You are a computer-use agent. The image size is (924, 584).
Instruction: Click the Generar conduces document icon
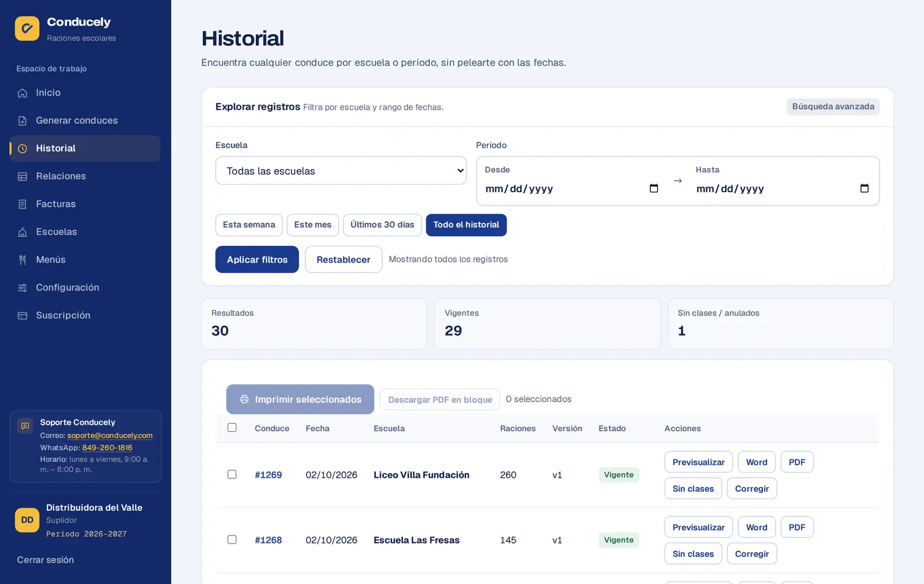pos(23,121)
